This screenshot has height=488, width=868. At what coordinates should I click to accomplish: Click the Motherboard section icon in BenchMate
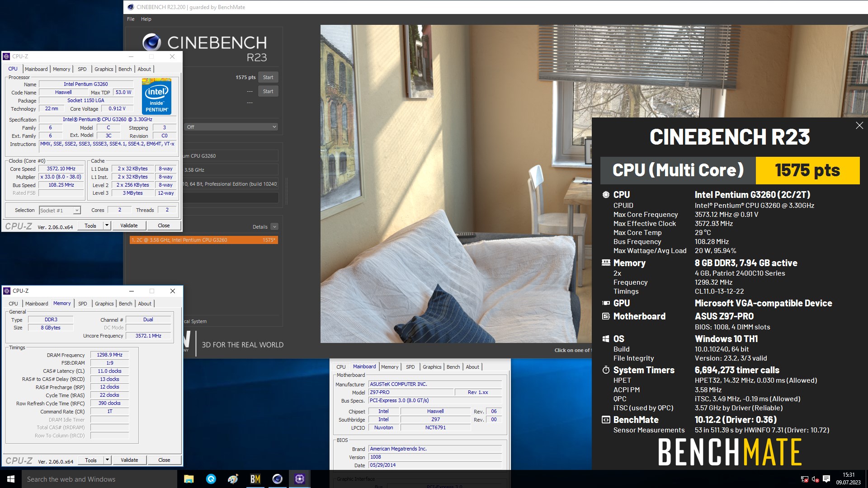click(606, 316)
